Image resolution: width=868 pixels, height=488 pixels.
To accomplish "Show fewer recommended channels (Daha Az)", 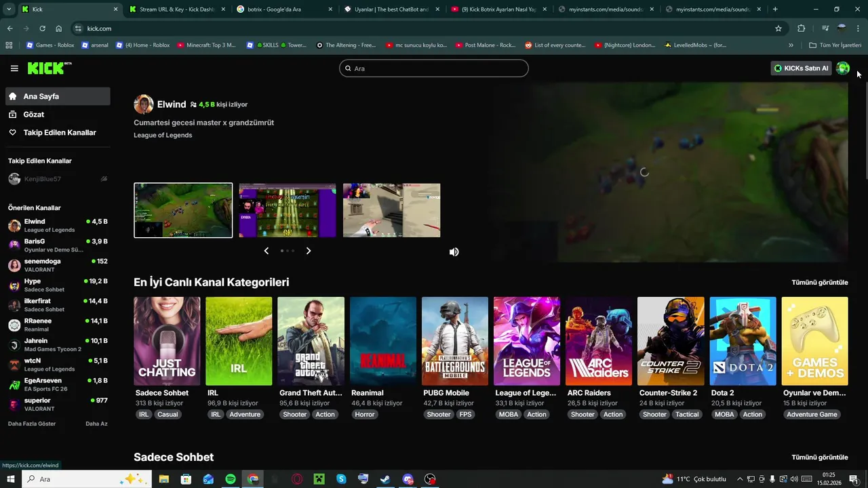I will coord(96,424).
